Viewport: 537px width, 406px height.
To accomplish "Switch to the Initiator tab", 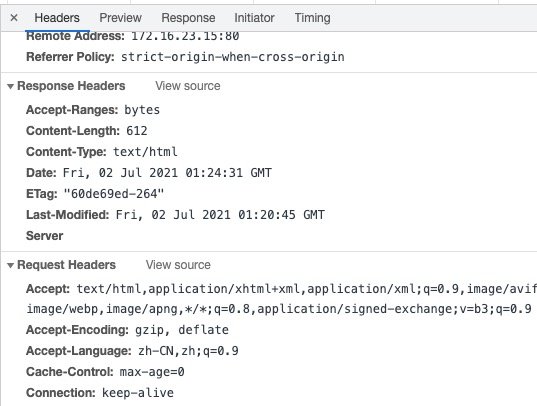I will point(254,18).
